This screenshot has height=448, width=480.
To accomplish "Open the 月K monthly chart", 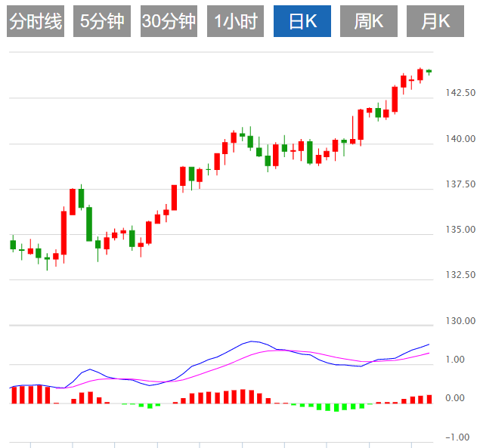I will pos(435,22).
